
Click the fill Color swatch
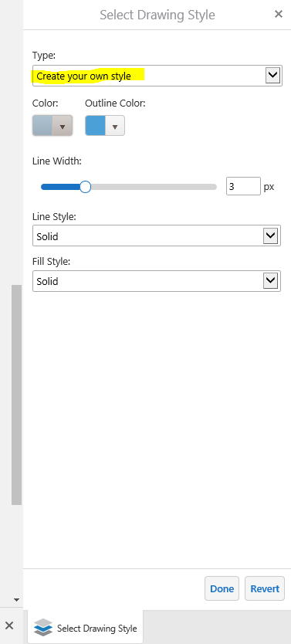click(x=42, y=126)
